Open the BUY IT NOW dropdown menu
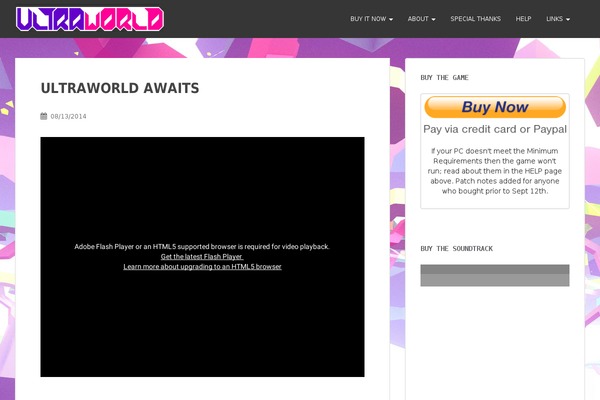 click(371, 19)
